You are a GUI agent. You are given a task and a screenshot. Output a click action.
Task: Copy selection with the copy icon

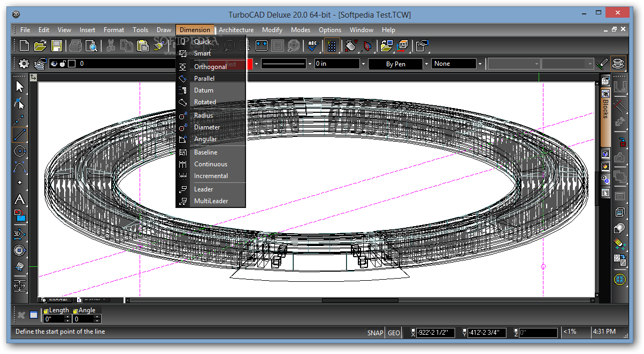point(127,46)
